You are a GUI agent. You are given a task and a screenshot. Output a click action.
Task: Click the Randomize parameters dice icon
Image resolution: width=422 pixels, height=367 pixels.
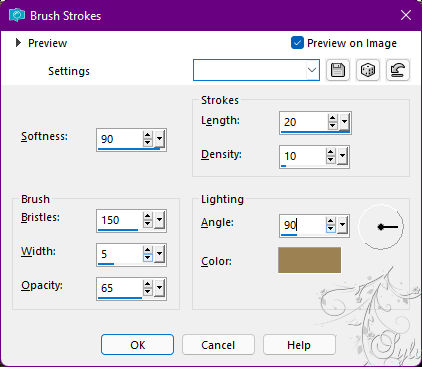[368, 70]
